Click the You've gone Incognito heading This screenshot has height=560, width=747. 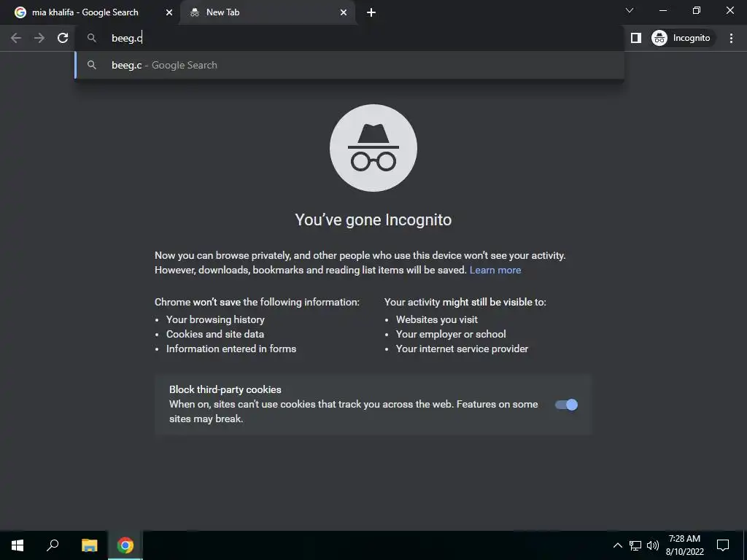pos(373,220)
